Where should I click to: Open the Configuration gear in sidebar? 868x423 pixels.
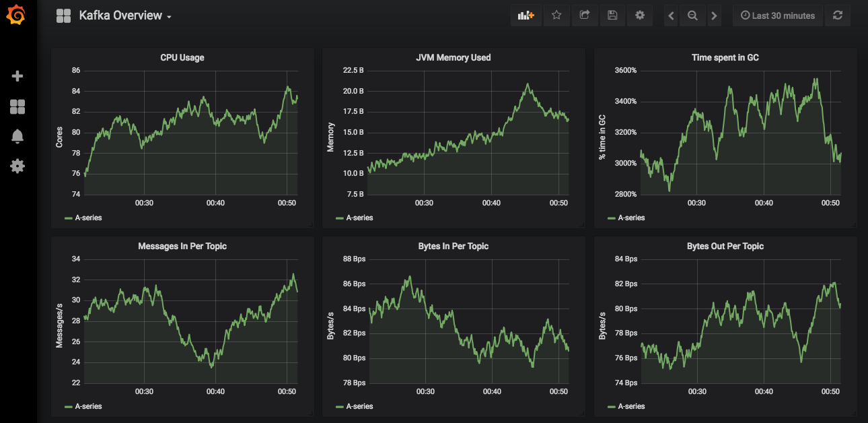click(18, 166)
